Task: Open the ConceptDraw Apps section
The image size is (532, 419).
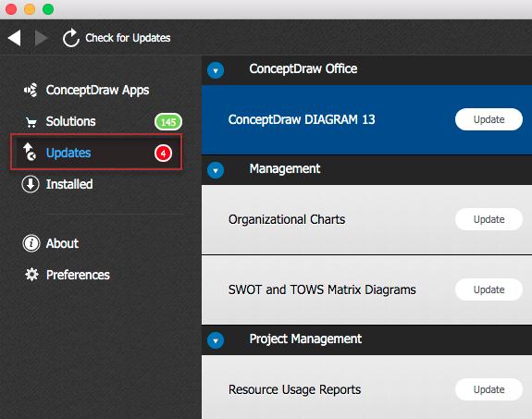Action: click(97, 90)
